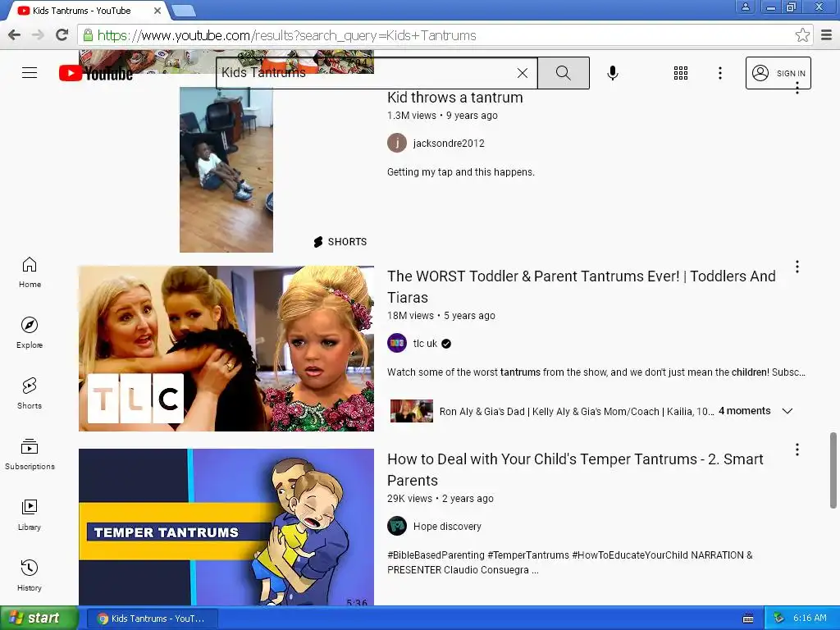Click 'Ron Aly & Gia's Dad' moments text
This screenshot has width=840, height=630.
click(577, 412)
